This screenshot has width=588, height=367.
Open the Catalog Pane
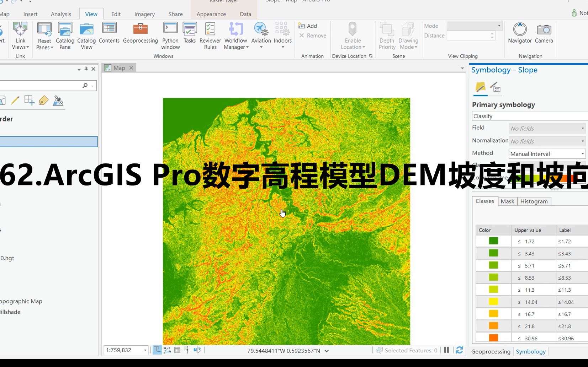coord(65,36)
